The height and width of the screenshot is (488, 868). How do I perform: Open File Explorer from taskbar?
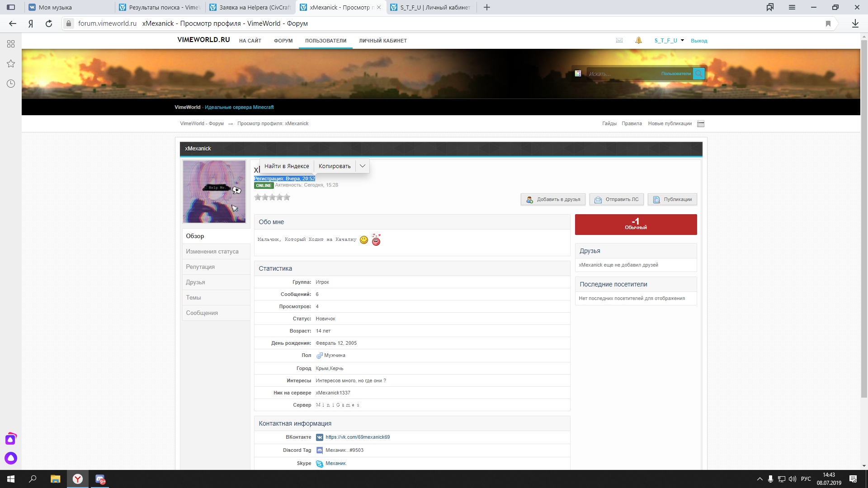pos(55,479)
